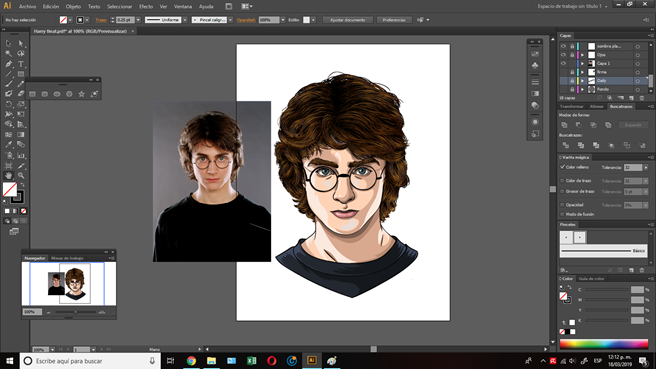
Task: Open workspace switcher dropdown
Action: (572, 6)
